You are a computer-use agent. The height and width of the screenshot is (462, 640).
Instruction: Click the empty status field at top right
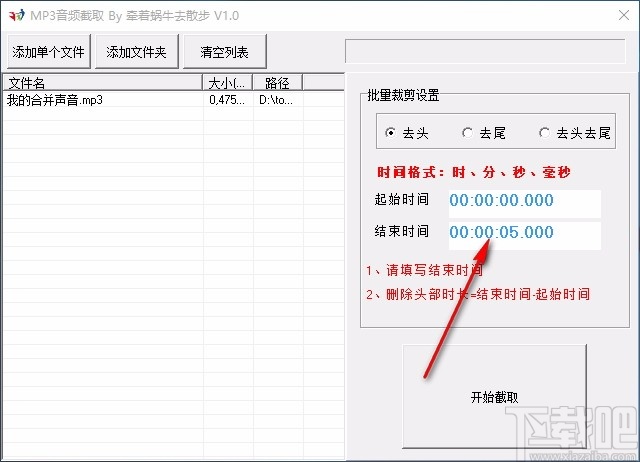pos(485,51)
